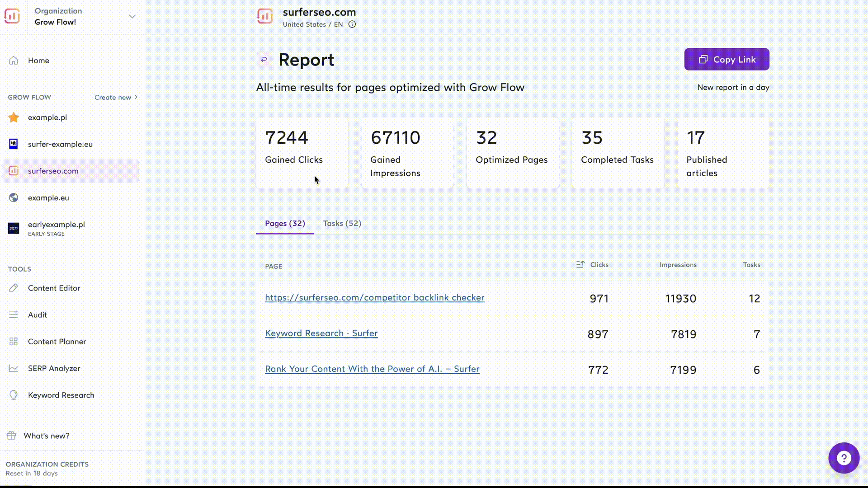The width and height of the screenshot is (868, 488).
Task: Toggle Clicks sort order icon
Action: pos(580,264)
